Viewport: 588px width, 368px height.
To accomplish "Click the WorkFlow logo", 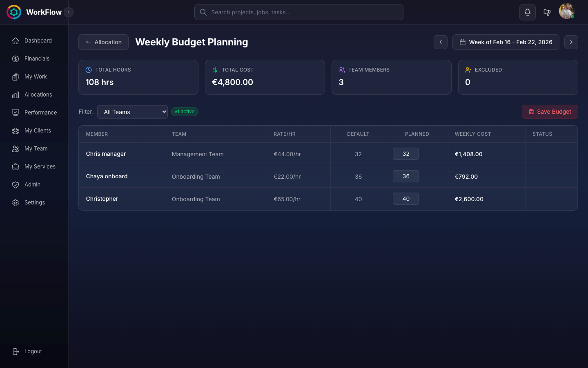I will [x=13, y=12].
